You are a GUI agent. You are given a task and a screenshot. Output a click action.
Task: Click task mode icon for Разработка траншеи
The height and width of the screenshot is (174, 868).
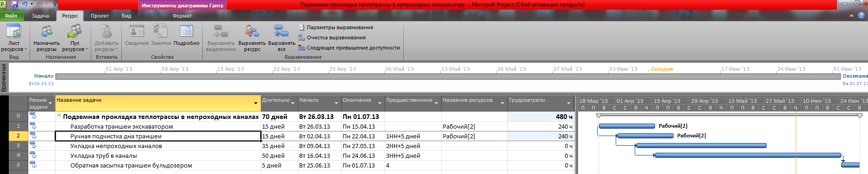[33, 126]
